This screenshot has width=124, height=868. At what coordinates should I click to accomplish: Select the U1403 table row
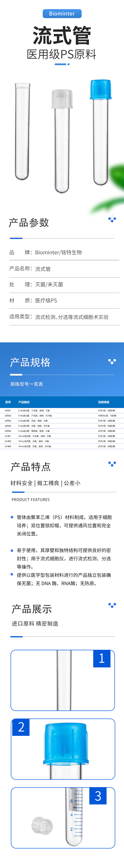click(x=62, y=446)
